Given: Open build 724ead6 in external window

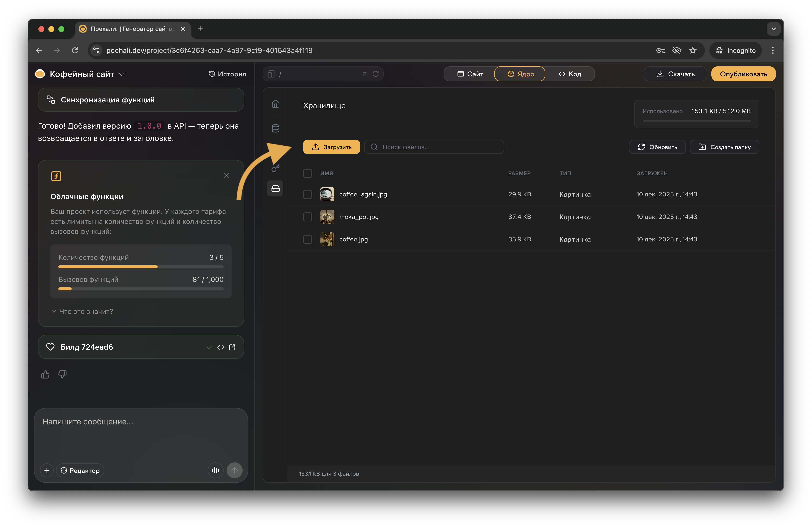Looking at the screenshot, I should click(232, 347).
